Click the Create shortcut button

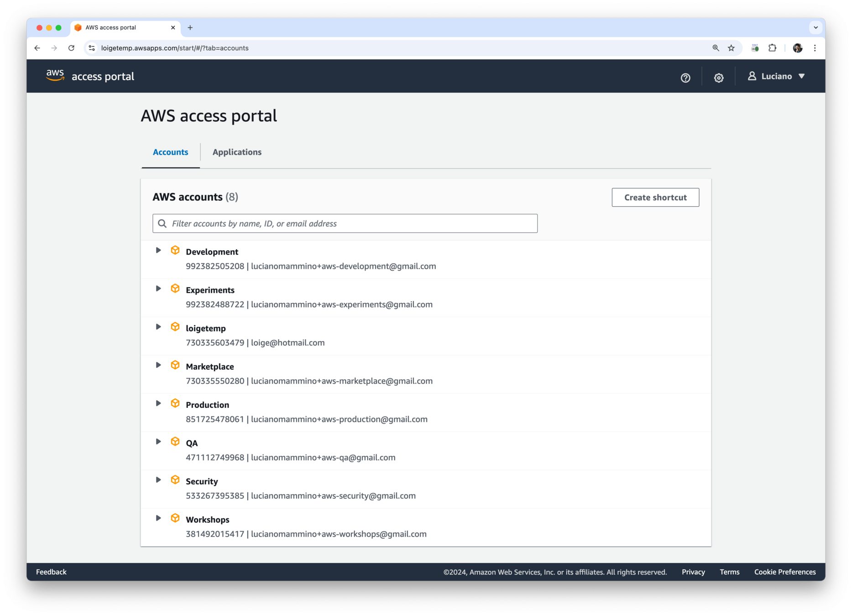tap(655, 198)
